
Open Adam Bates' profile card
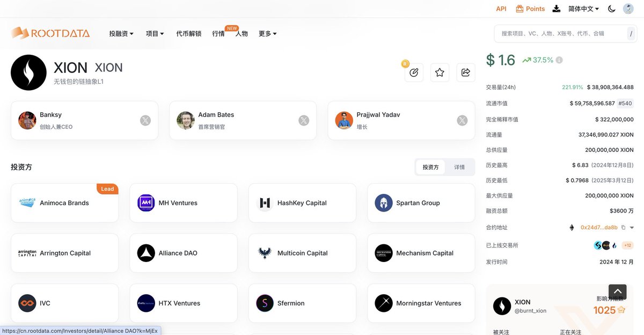pyautogui.click(x=243, y=120)
